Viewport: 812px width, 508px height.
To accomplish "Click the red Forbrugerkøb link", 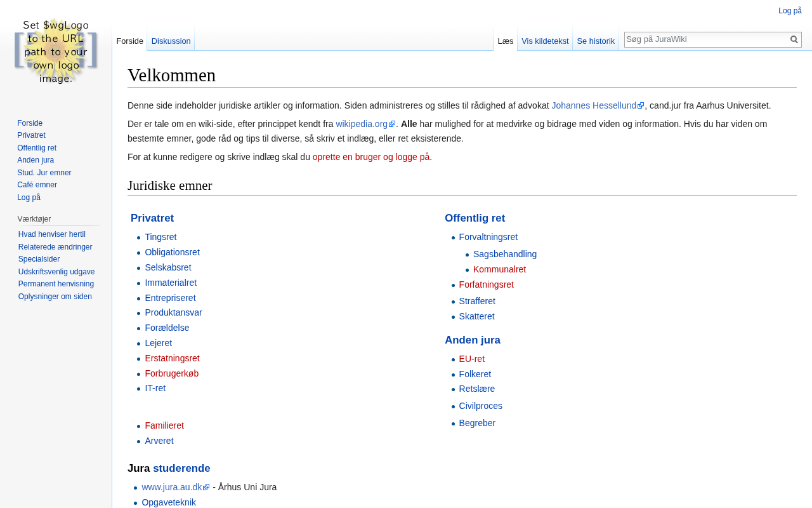I will [x=171, y=373].
